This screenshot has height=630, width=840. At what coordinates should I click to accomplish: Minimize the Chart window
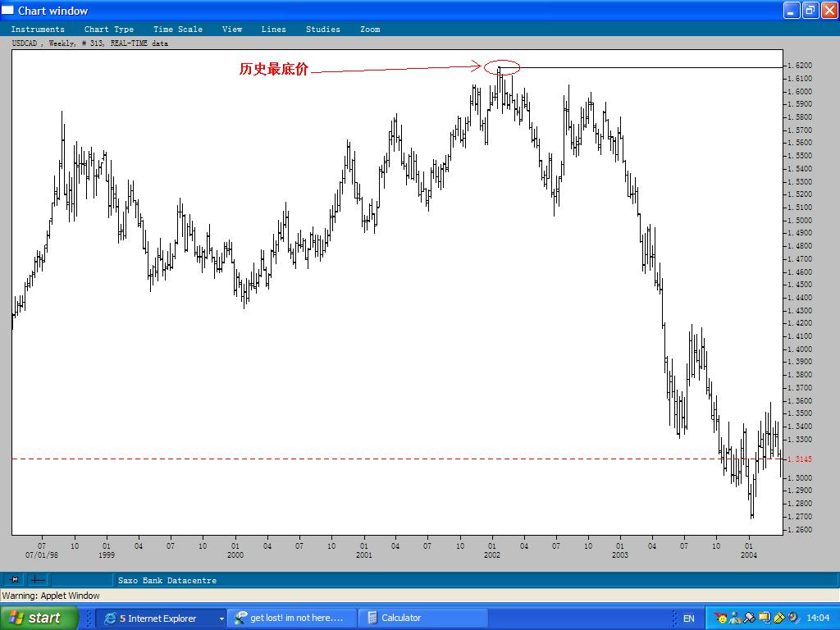click(792, 10)
